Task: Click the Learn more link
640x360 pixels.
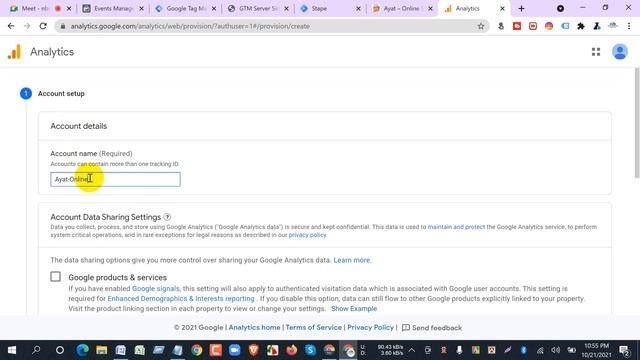Action: coord(352,260)
